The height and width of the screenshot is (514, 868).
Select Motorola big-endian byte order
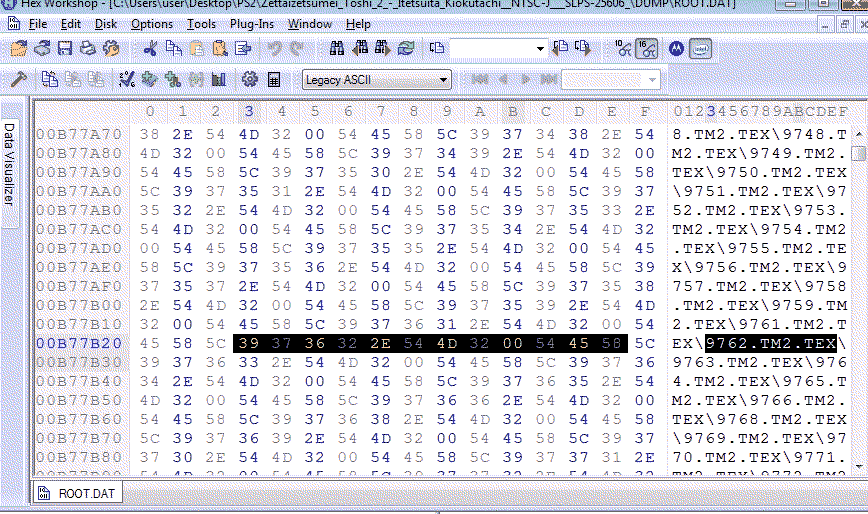(676, 49)
